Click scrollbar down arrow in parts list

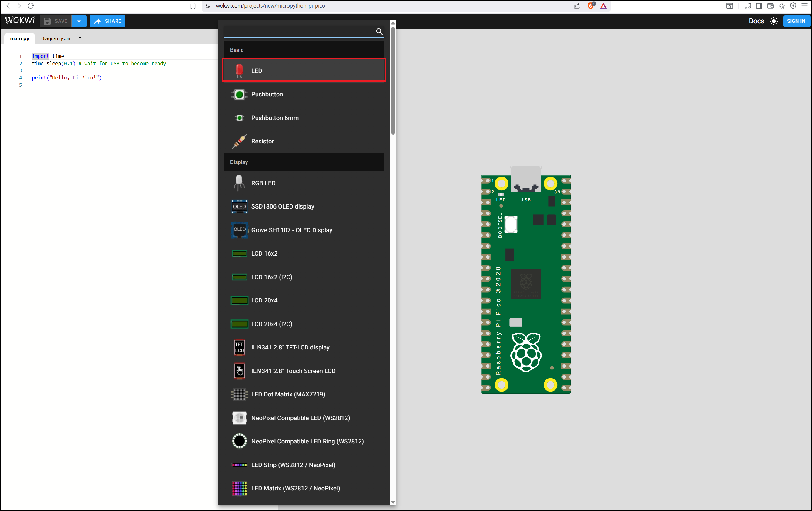coord(393,502)
